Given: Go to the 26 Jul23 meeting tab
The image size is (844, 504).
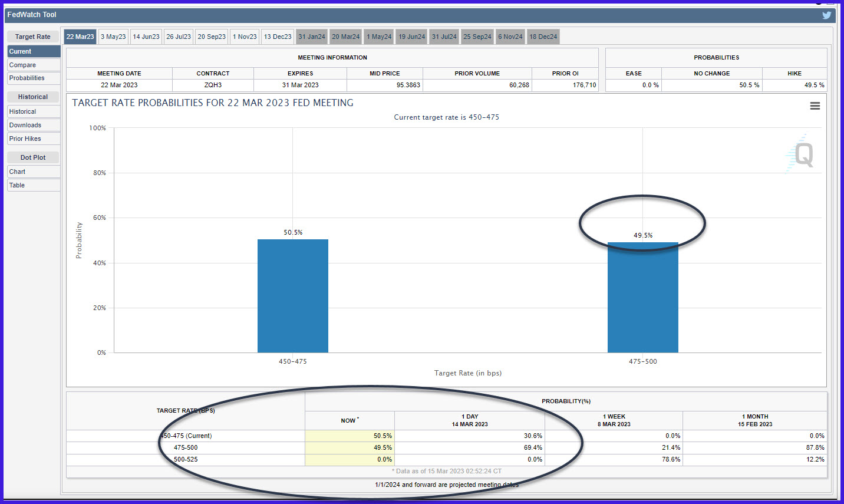Looking at the screenshot, I should (x=179, y=37).
